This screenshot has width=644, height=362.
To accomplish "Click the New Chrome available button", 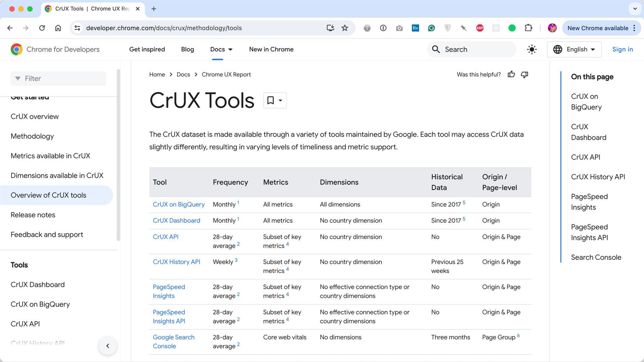I will click(x=598, y=28).
